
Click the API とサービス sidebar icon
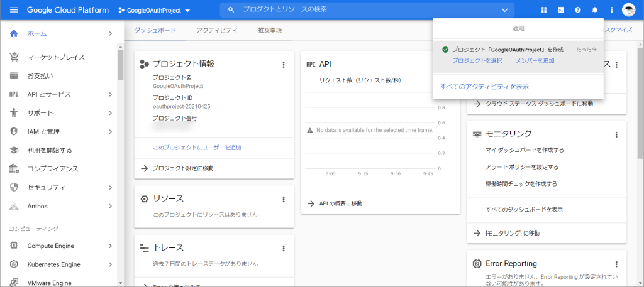point(14,94)
